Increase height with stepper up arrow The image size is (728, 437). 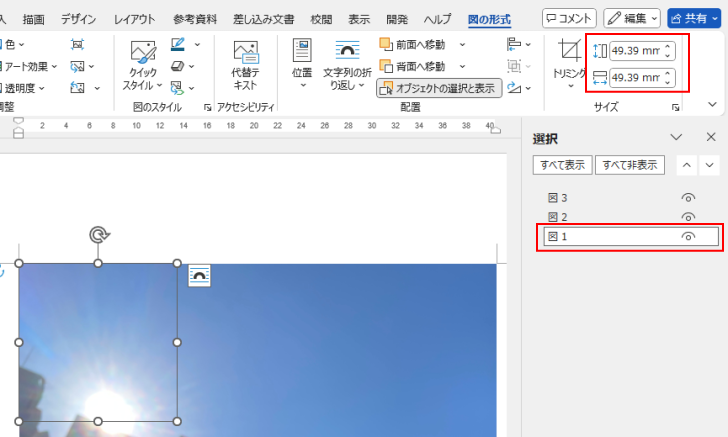[668, 46]
